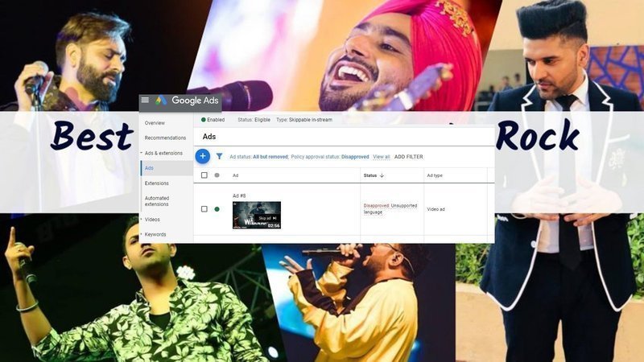644x362 pixels.
Task: Open the funnel filter icon
Action: 219,157
